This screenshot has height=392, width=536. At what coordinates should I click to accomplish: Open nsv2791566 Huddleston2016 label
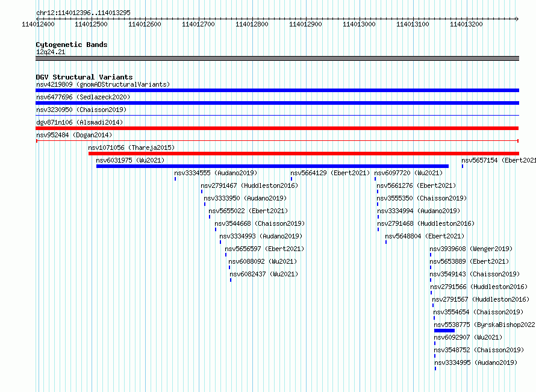(479, 287)
